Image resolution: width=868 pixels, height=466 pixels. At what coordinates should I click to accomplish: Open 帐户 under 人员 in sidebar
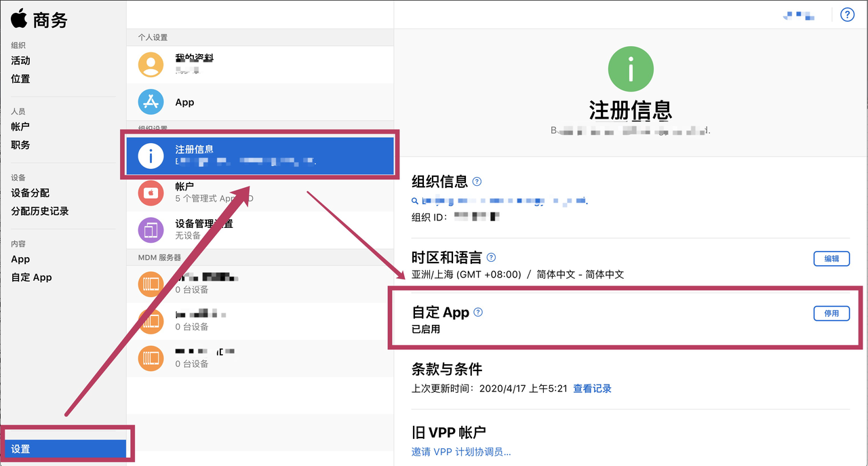pyautogui.click(x=20, y=127)
